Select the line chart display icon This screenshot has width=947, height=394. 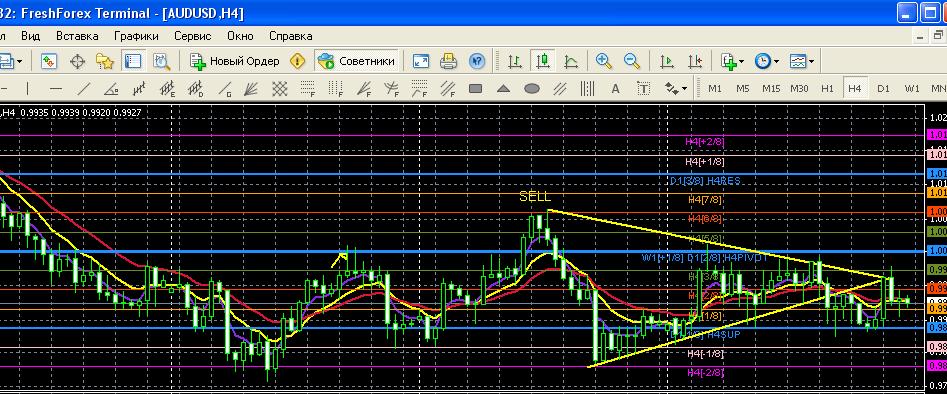tap(571, 61)
